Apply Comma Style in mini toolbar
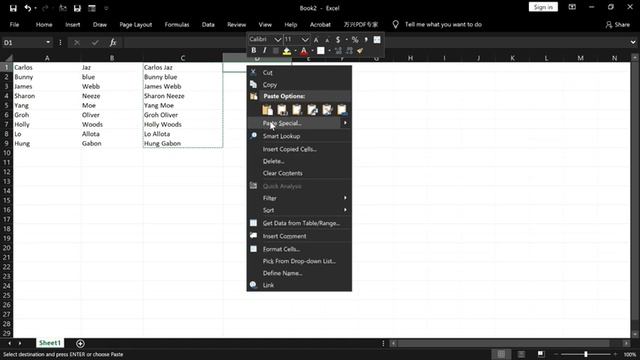The width and height of the screenshot is (640, 360). point(366,40)
